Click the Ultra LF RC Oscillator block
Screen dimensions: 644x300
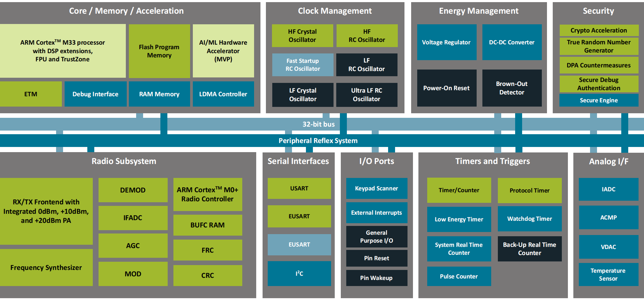[x=367, y=95]
